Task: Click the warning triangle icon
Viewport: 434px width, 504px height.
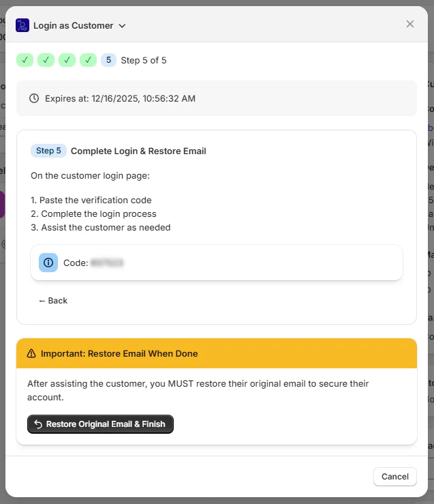Action: pyautogui.click(x=31, y=354)
